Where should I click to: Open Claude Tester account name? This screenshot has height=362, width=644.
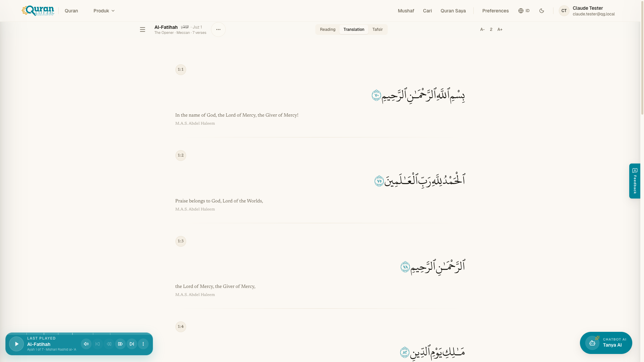pos(588,8)
